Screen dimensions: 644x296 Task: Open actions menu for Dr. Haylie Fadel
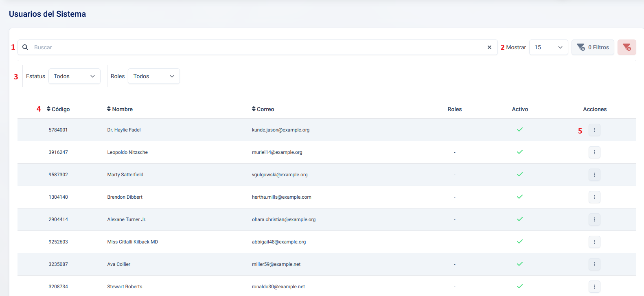(x=594, y=130)
